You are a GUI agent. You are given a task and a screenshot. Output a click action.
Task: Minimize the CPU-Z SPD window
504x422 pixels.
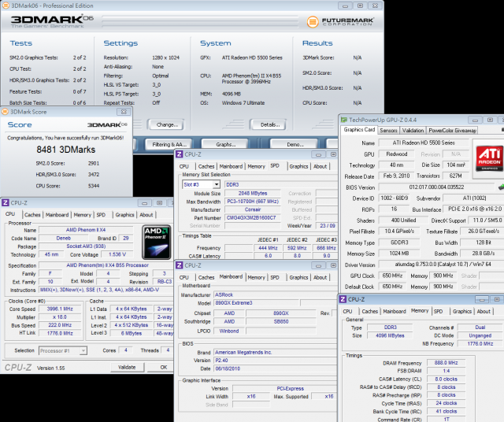coord(318,154)
